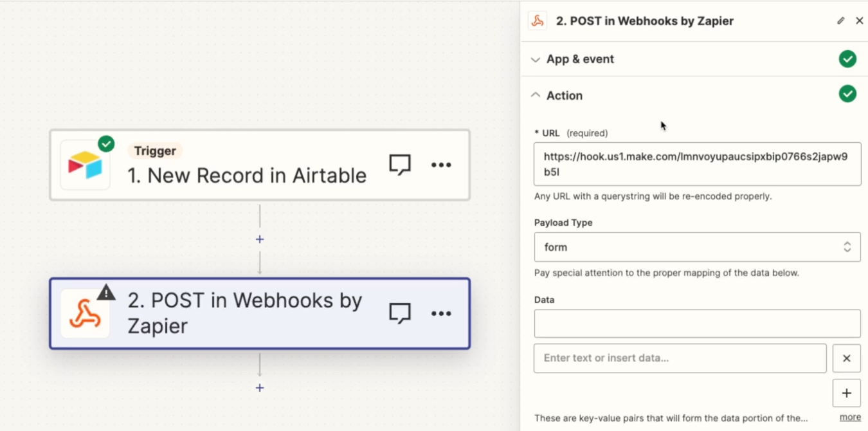Click the green check beside Action
868x431 pixels.
point(847,94)
